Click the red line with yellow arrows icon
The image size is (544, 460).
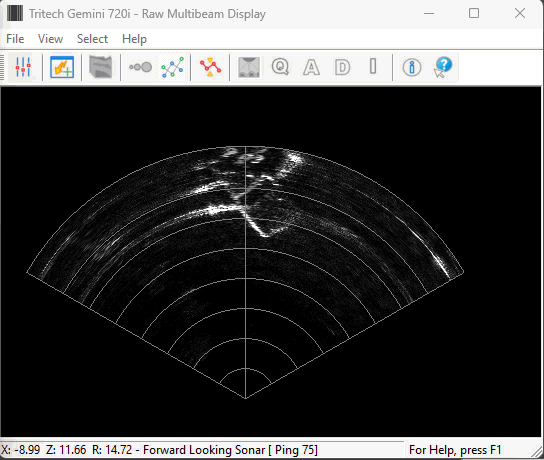point(210,67)
